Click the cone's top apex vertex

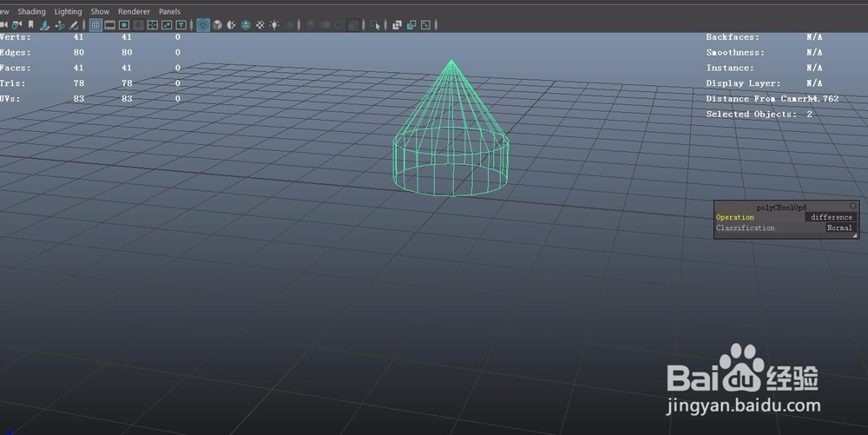click(451, 60)
